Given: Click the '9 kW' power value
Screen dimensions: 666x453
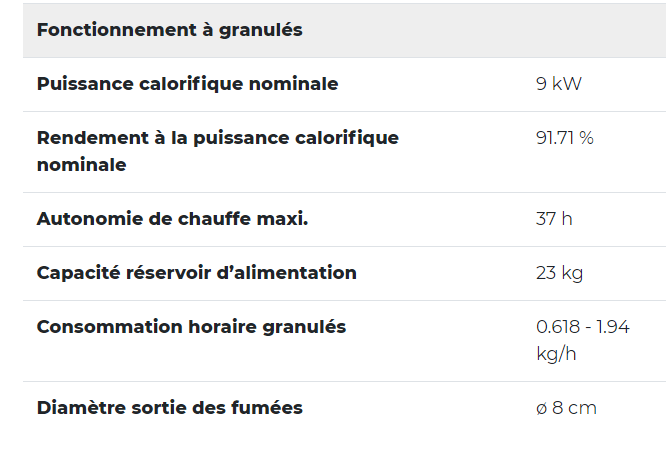Looking at the screenshot, I should coord(558,84).
